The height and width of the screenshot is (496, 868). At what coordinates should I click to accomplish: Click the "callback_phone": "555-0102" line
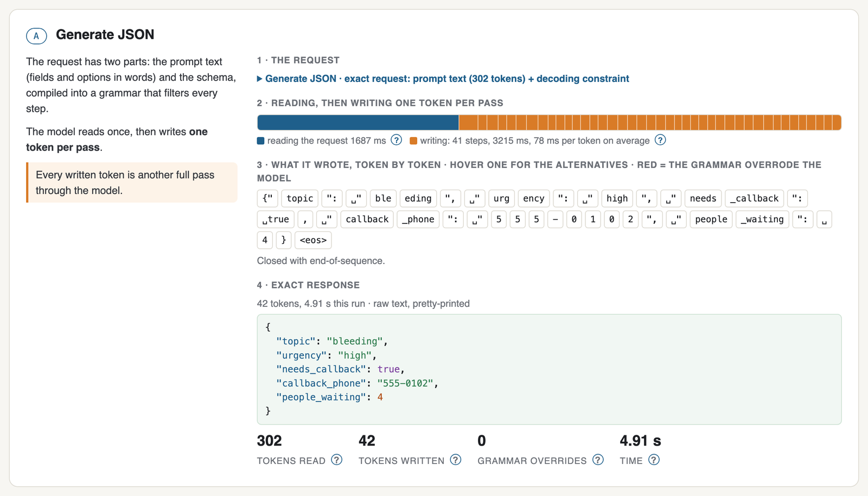(357, 383)
